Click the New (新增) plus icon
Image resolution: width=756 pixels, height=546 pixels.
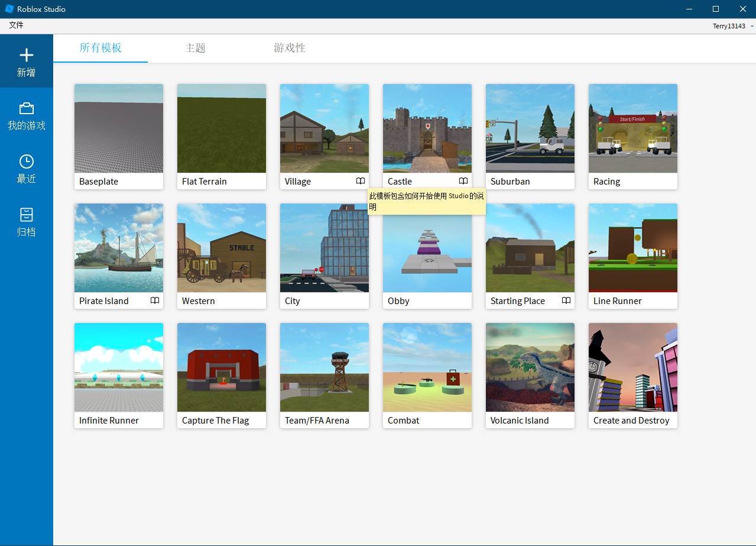click(x=26, y=55)
